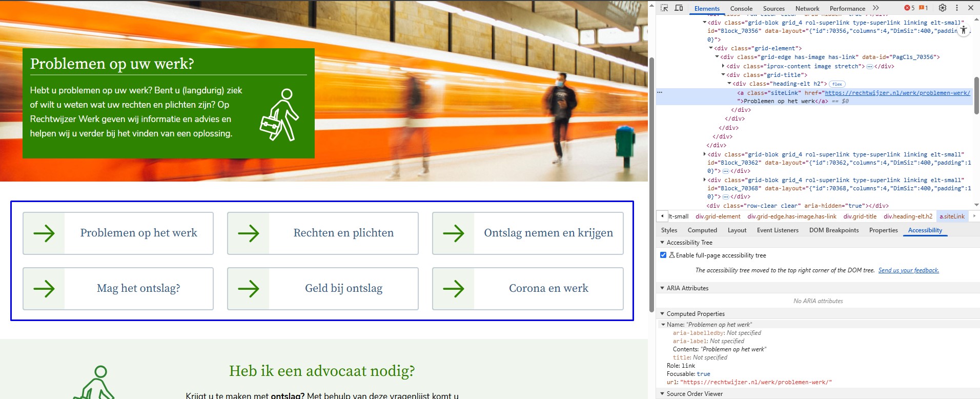Collapse the Name property details
The width and height of the screenshot is (980, 399).
click(x=663, y=325)
